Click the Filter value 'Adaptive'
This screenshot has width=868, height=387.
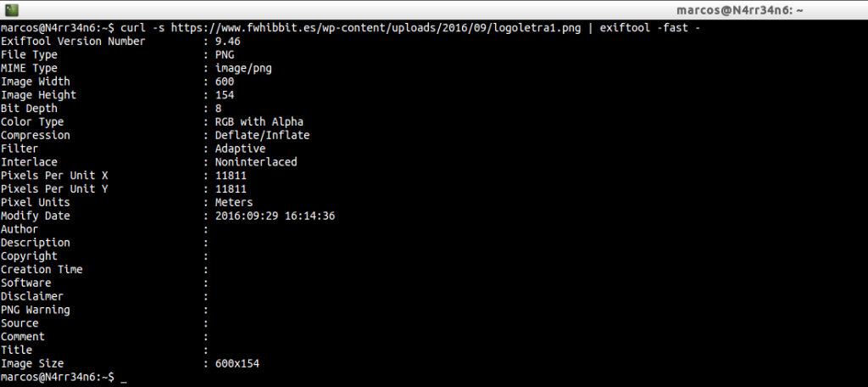coord(239,149)
